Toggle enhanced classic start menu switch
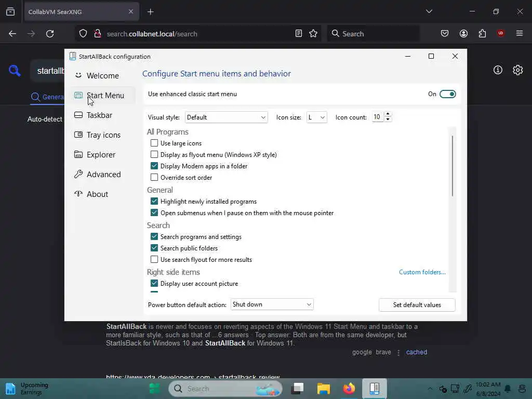532x399 pixels. [x=447, y=94]
